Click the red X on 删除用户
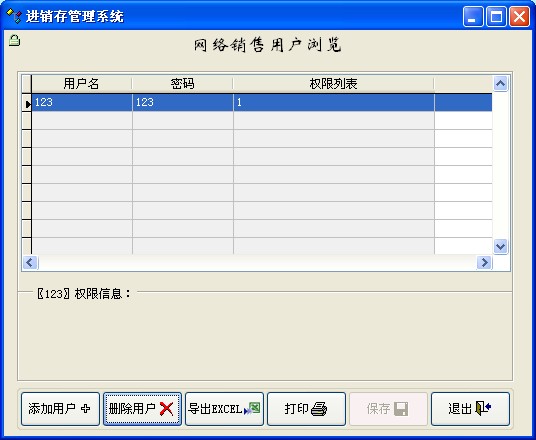Viewport: 536px width, 440px height. tap(166, 409)
